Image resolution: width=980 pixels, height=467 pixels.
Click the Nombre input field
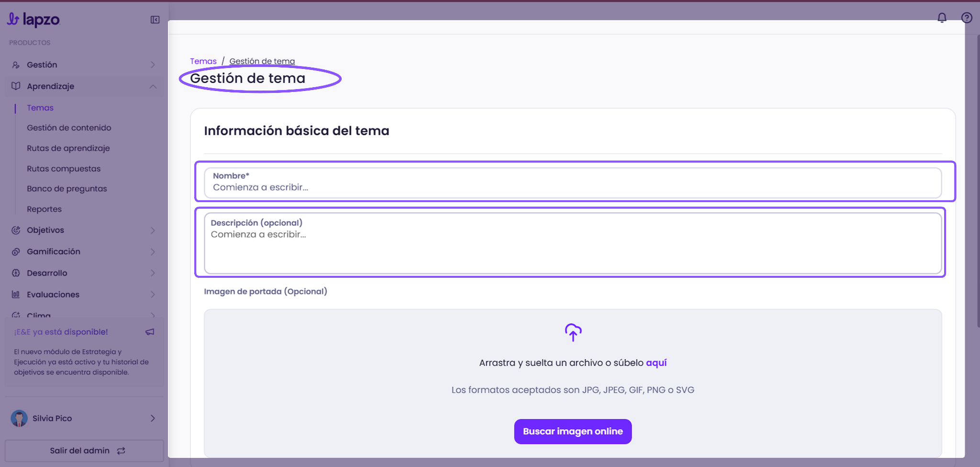click(x=573, y=182)
